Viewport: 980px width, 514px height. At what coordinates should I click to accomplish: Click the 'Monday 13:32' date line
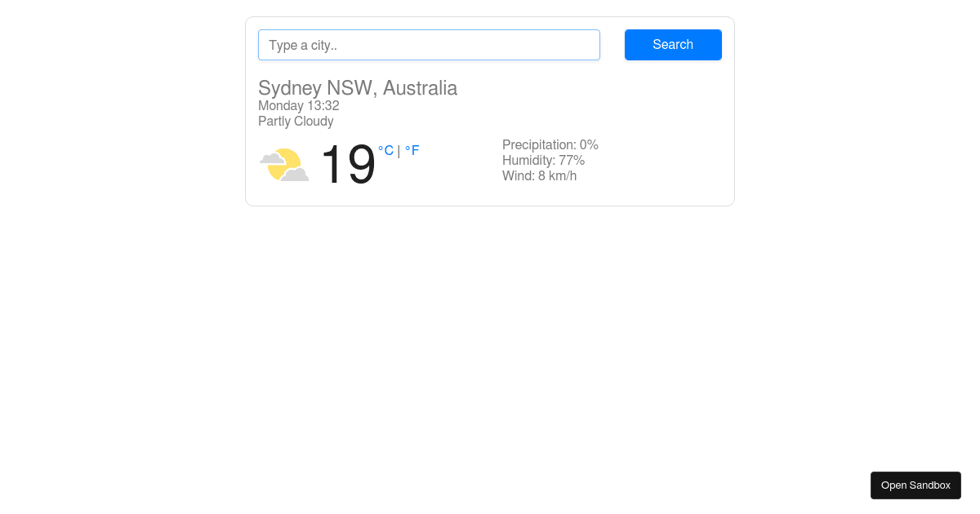coord(299,106)
